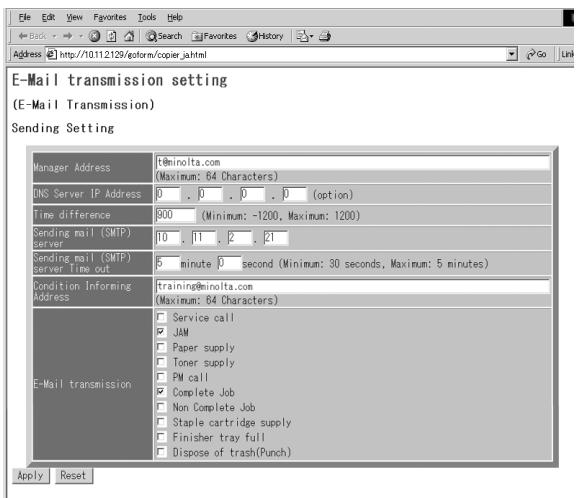
Task: Click the Go button
Action: pos(537,55)
